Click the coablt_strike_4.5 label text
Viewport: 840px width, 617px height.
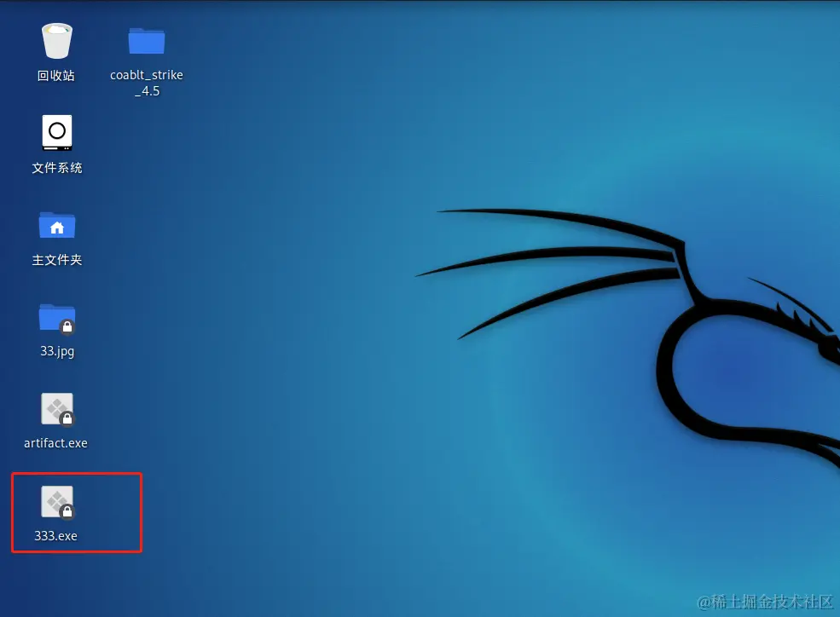(147, 83)
